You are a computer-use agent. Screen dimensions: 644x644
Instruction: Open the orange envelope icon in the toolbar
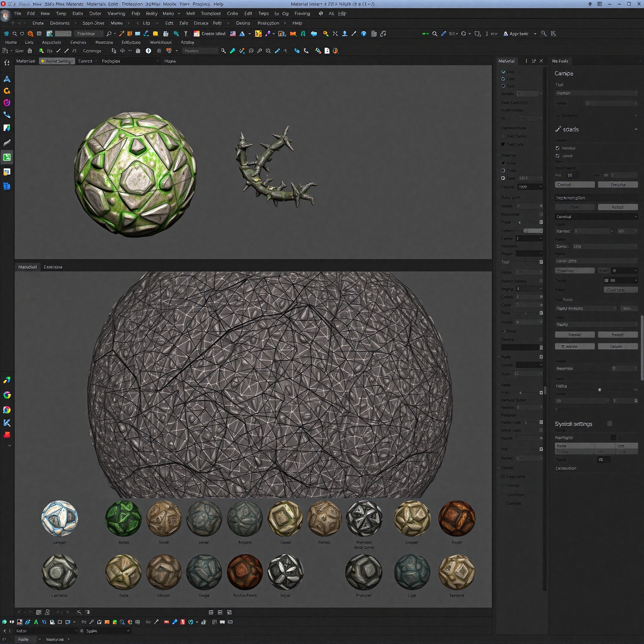tap(293, 34)
